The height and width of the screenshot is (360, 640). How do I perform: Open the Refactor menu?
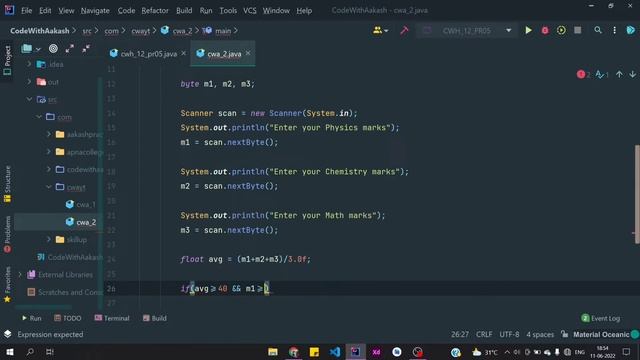[155, 11]
